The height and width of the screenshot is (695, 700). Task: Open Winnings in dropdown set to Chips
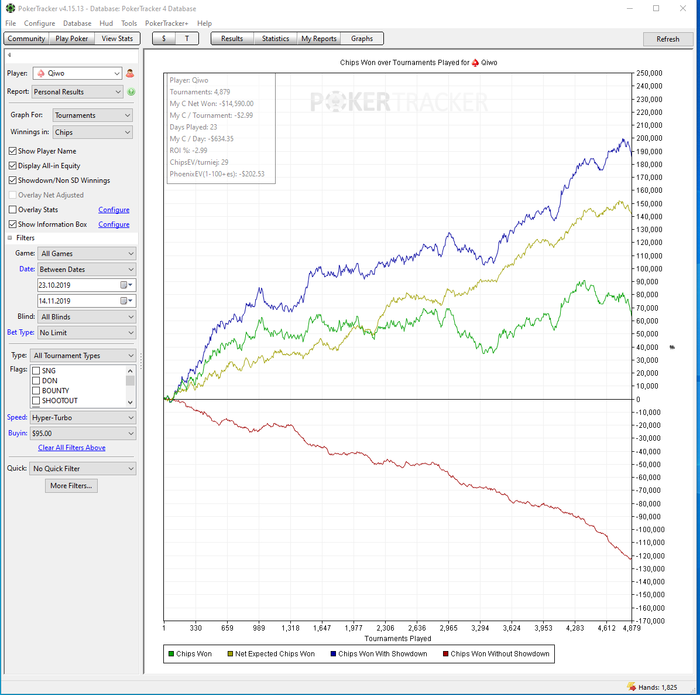click(x=92, y=132)
